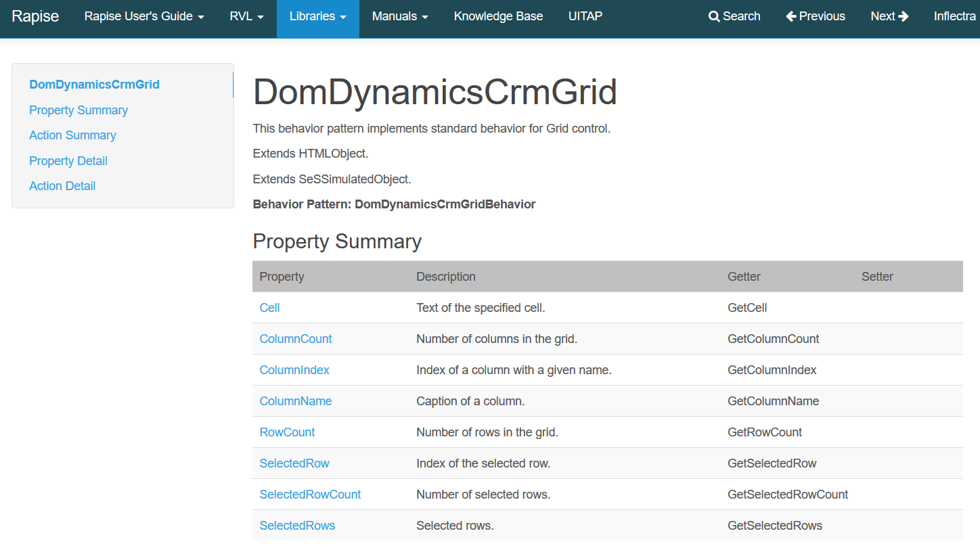The image size is (980, 548).
Task: Jump to Property Summary section
Action: (79, 110)
